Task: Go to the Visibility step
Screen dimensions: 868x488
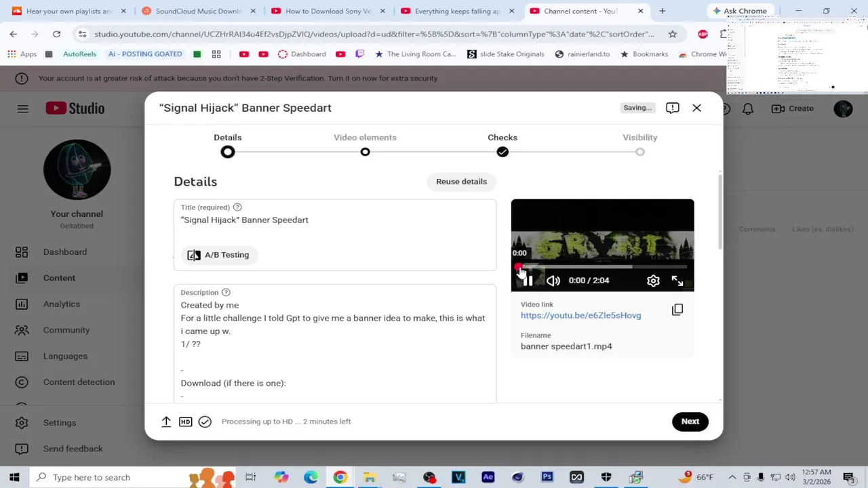Action: [x=640, y=145]
